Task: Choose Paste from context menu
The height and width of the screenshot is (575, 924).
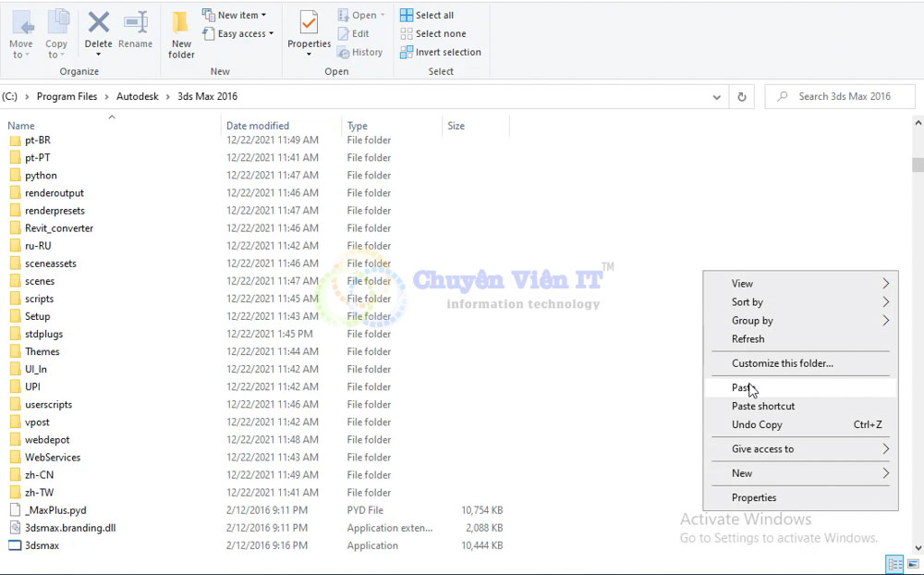Action: pos(742,387)
